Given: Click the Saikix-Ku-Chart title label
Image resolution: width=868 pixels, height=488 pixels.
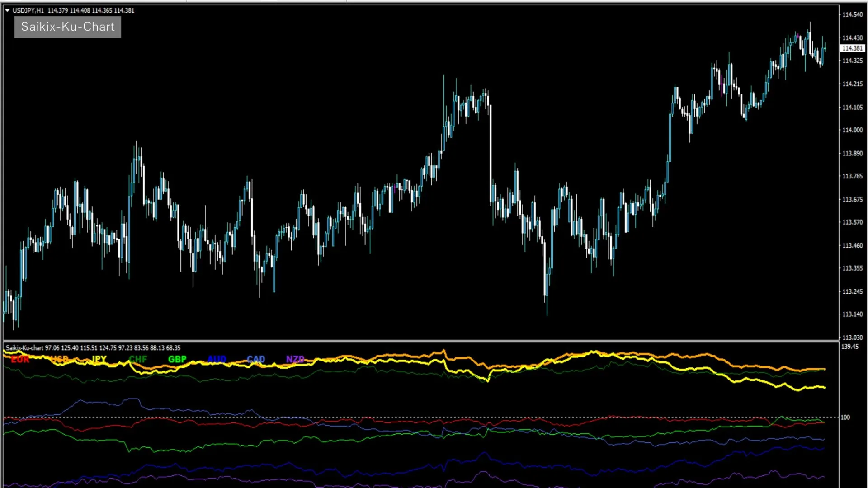Looking at the screenshot, I should tap(68, 27).
